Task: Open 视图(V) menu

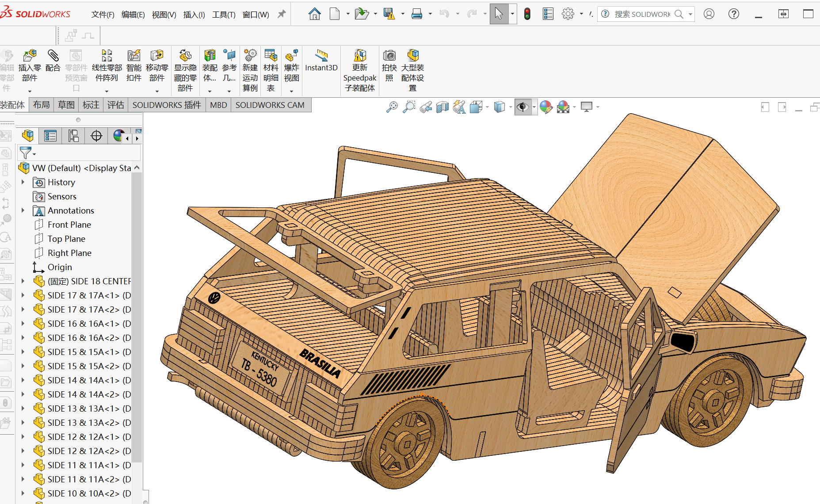Action: point(164,15)
